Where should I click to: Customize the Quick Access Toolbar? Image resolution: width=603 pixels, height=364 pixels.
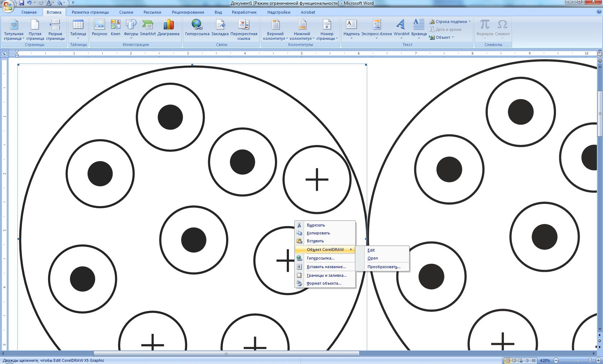[x=73, y=3]
